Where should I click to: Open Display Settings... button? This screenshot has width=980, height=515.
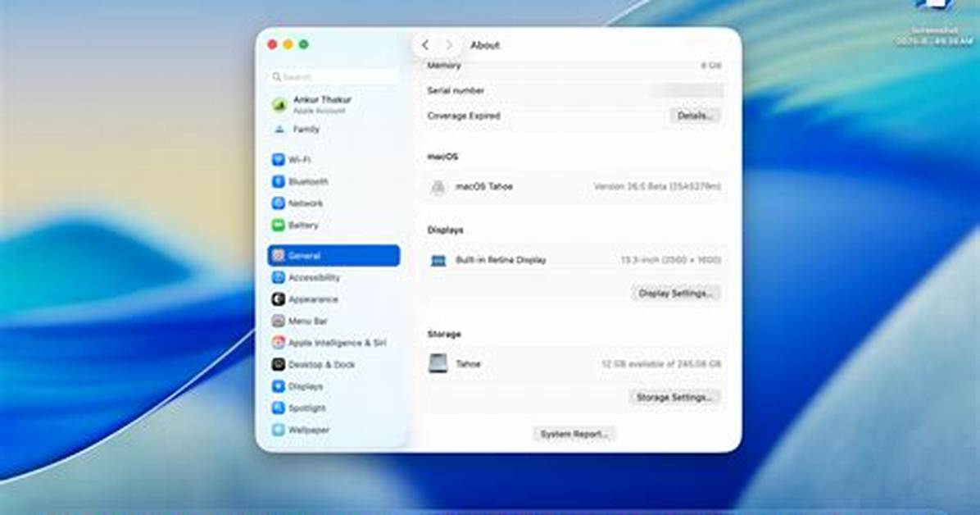[x=676, y=293]
